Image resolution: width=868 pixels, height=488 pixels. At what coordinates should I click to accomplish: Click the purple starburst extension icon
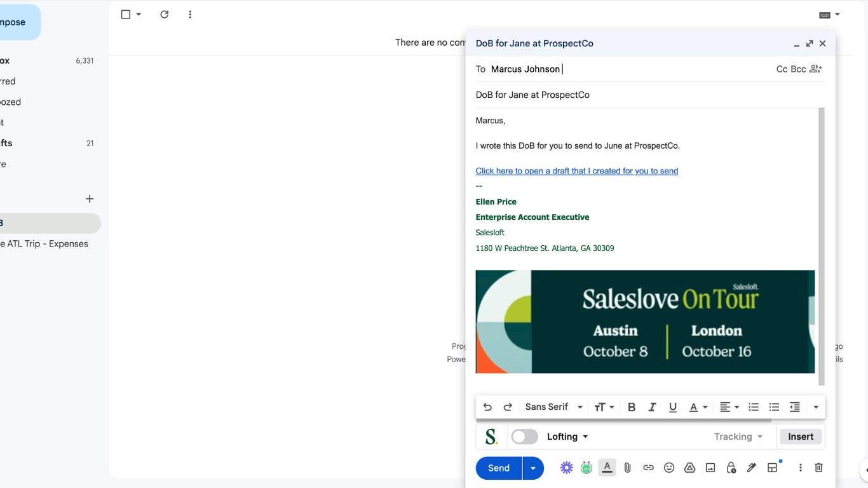coord(566,468)
